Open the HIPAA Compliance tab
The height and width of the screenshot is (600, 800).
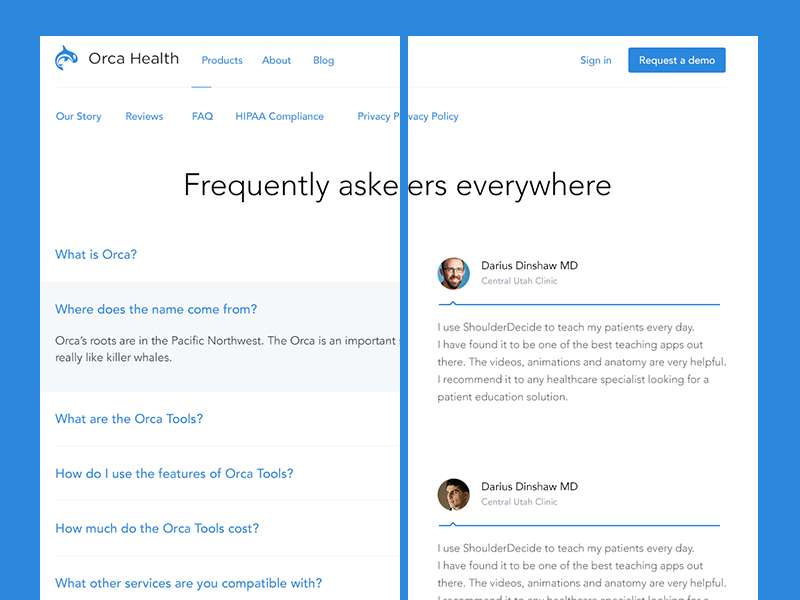[x=279, y=116]
